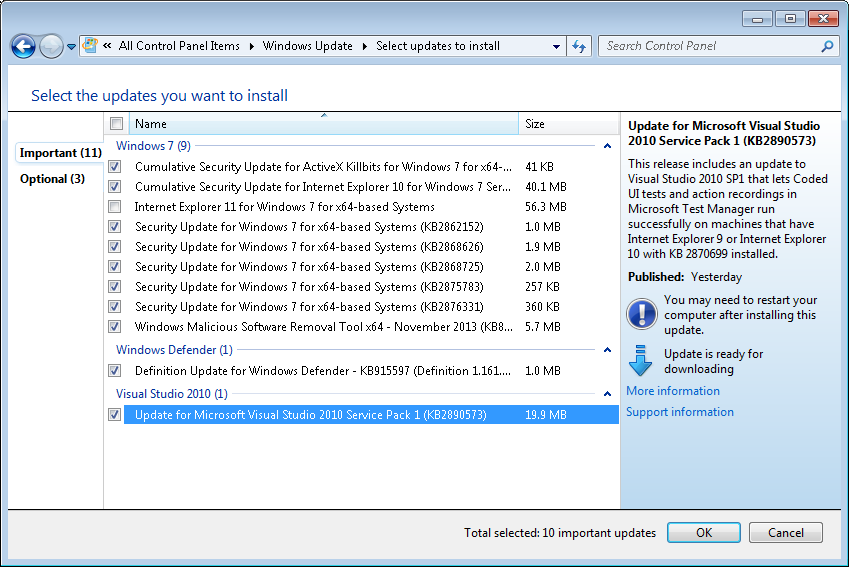Click the blue download arrow icon
Viewport: 849px width, 567px height.
pos(641,360)
